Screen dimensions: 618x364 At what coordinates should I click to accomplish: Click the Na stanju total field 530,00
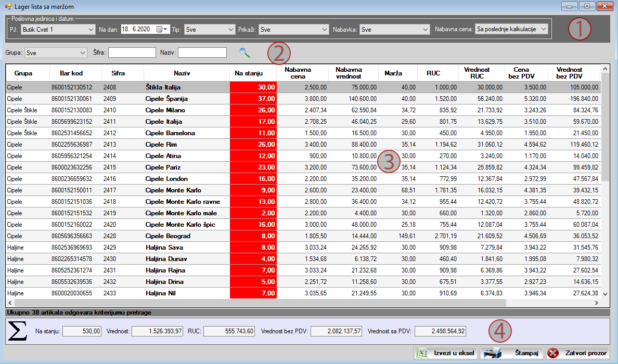pos(82,331)
